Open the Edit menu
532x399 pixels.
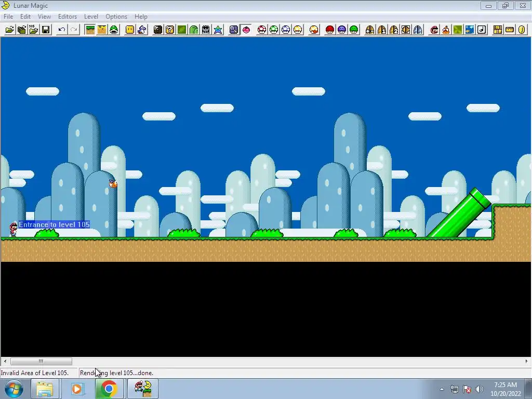pos(25,16)
